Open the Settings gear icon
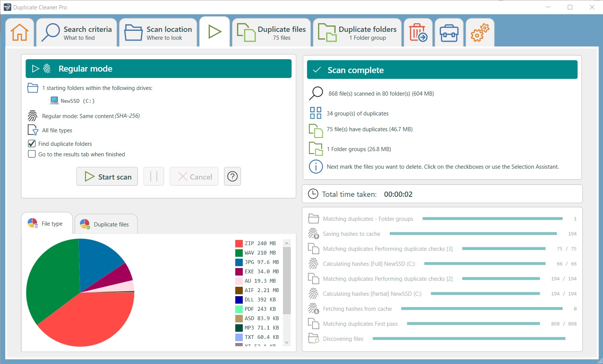This screenshot has width=603, height=364. [480, 33]
